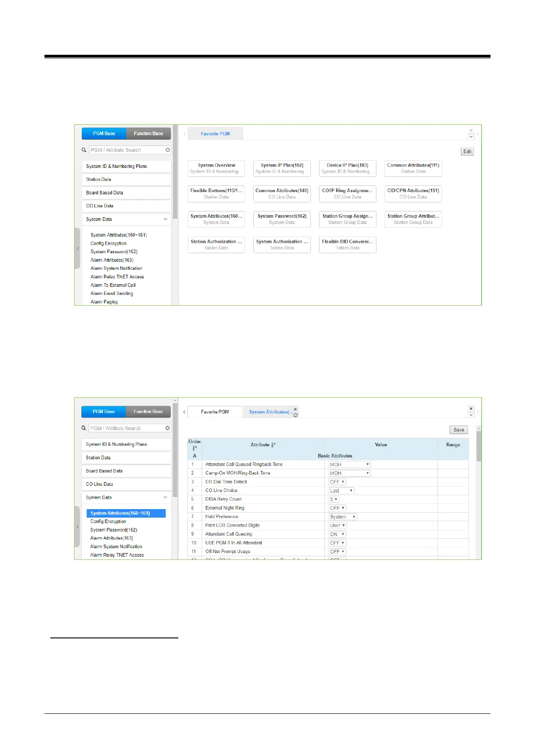The image size is (535, 756).
Task: Collapse the sidebar handle in upper screenshot
Action: coord(77,248)
